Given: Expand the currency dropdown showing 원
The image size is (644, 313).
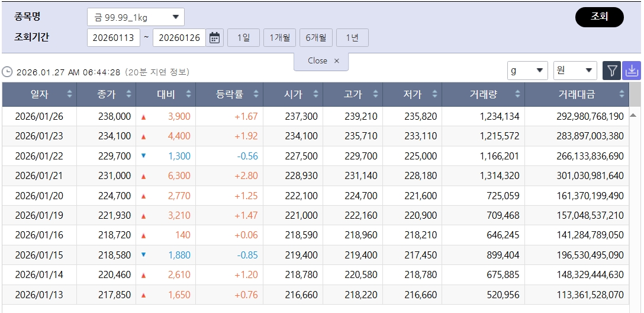Looking at the screenshot, I should point(575,71).
